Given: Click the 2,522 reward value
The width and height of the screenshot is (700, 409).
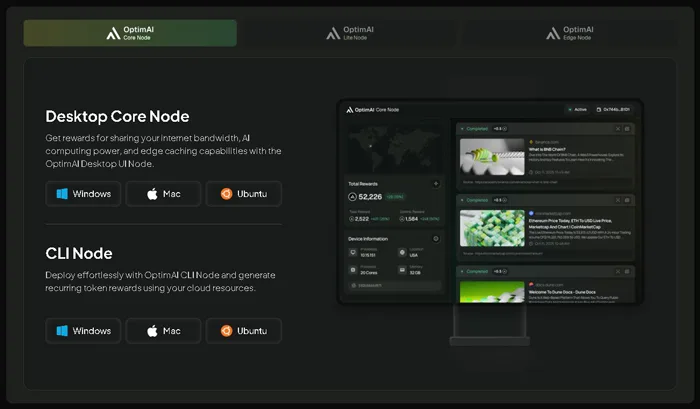Looking at the screenshot, I should point(362,219).
